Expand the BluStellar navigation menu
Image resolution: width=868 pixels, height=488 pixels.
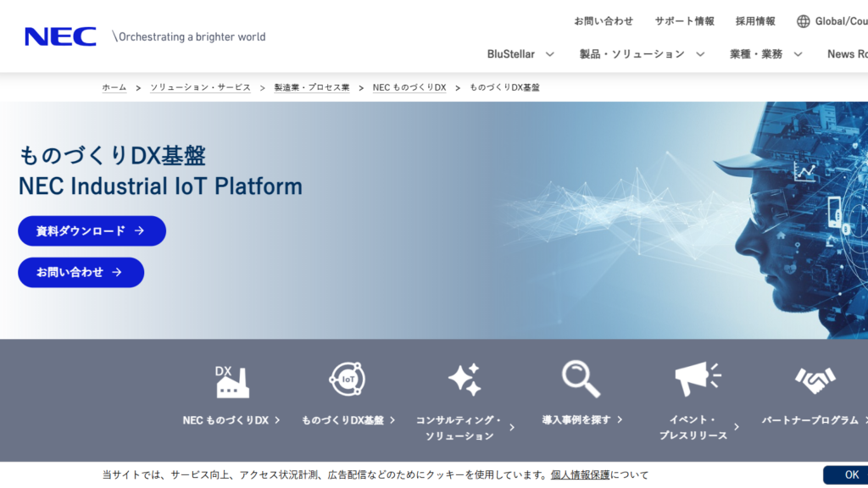520,53
